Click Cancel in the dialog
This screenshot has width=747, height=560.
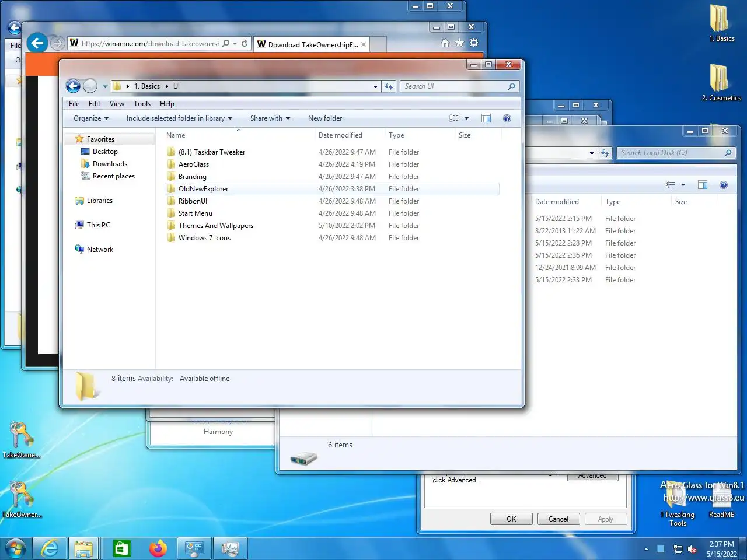(558, 519)
